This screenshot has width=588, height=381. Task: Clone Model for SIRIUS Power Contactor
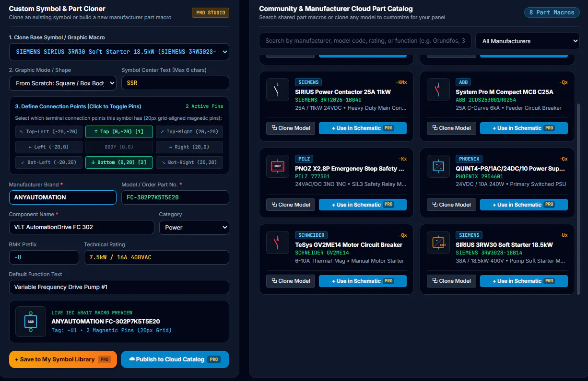[x=291, y=128]
